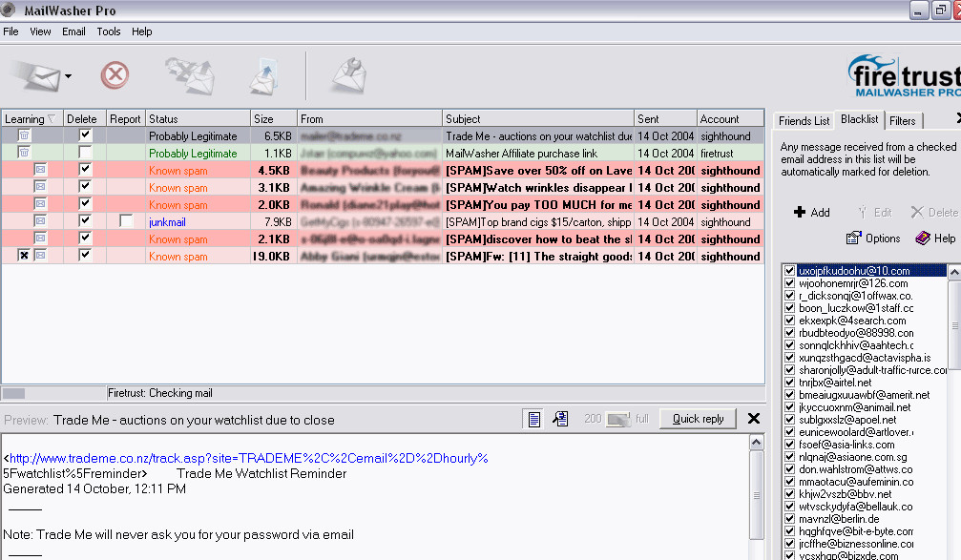The image size is (961, 560).
Task: Sort messages by Size column
Action: (273, 119)
